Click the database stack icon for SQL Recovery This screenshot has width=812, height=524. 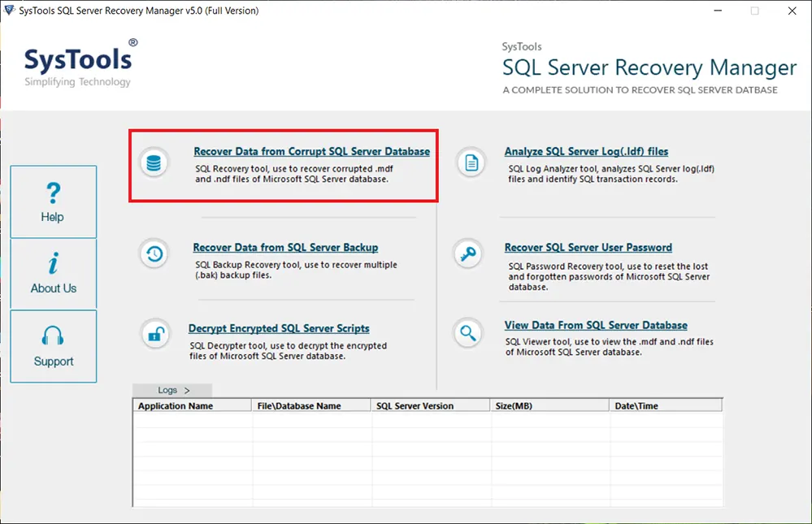pos(154,163)
